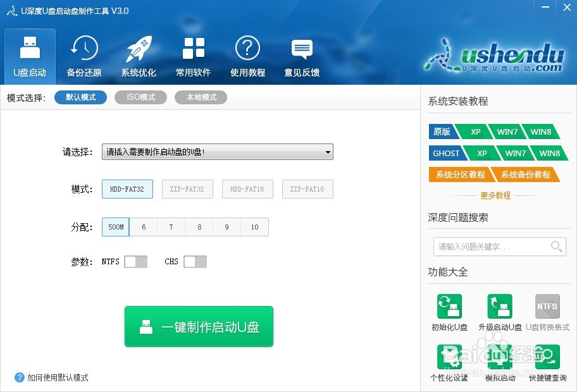The width and height of the screenshot is (577, 392).
Task: Select the U盘启动 navigation icon
Action: point(29,56)
